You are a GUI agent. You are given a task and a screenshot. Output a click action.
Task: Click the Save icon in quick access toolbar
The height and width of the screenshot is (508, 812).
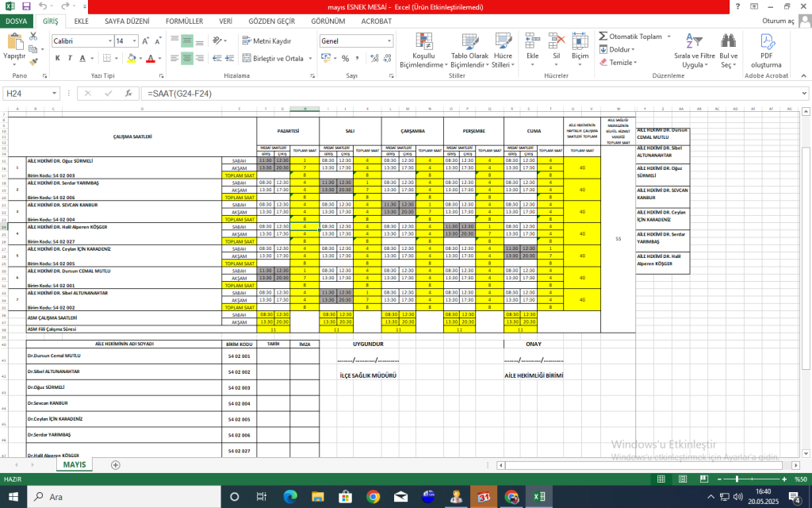pyautogui.click(x=26, y=6)
